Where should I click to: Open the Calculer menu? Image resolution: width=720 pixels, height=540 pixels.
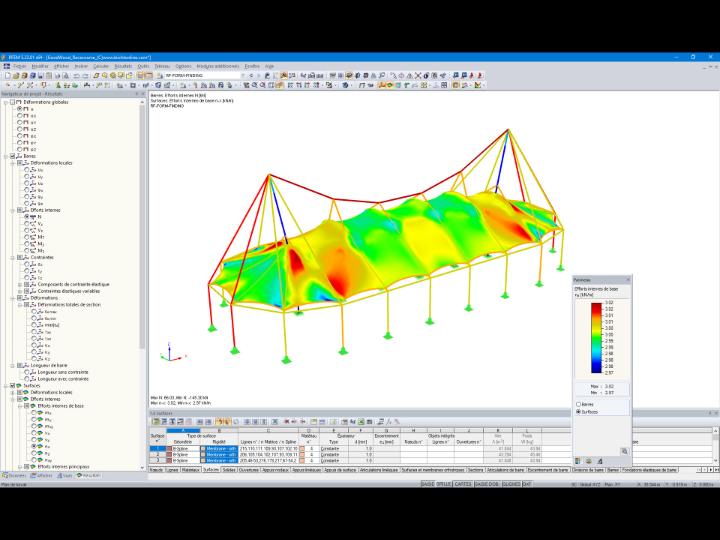[x=101, y=67]
